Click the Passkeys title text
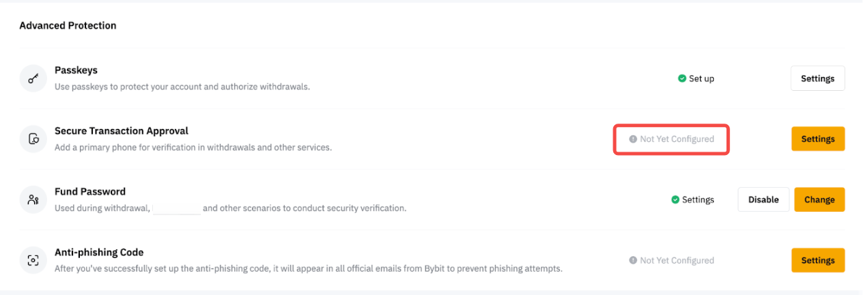Image resolution: width=868 pixels, height=295 pixels. point(76,70)
